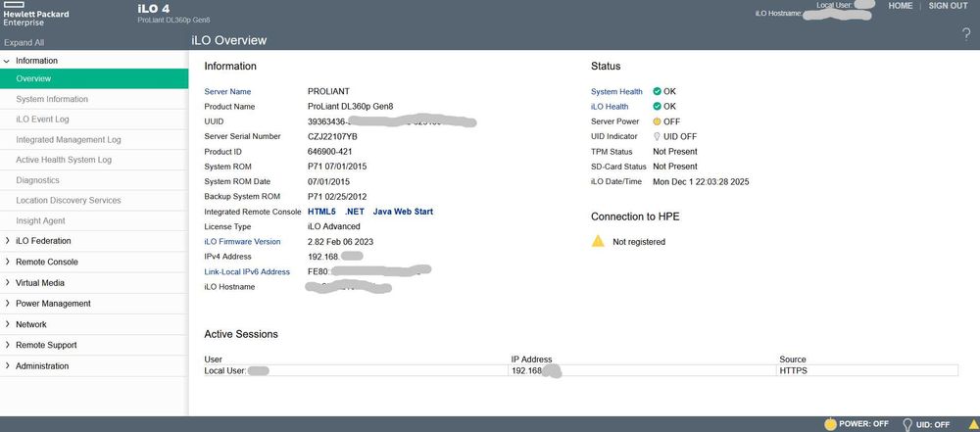Click the HTTPS source cell
980x432 pixels.
click(867, 370)
